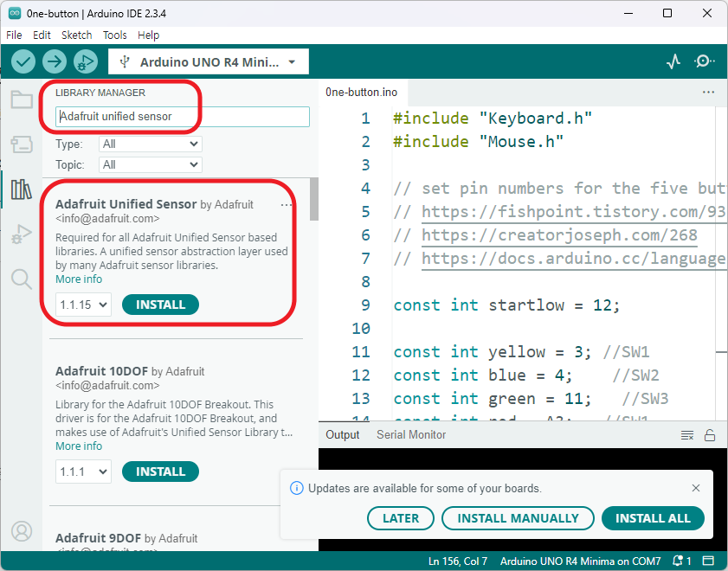This screenshot has width=728, height=571.
Task: Dismiss the board updates notification
Action: tap(695, 488)
